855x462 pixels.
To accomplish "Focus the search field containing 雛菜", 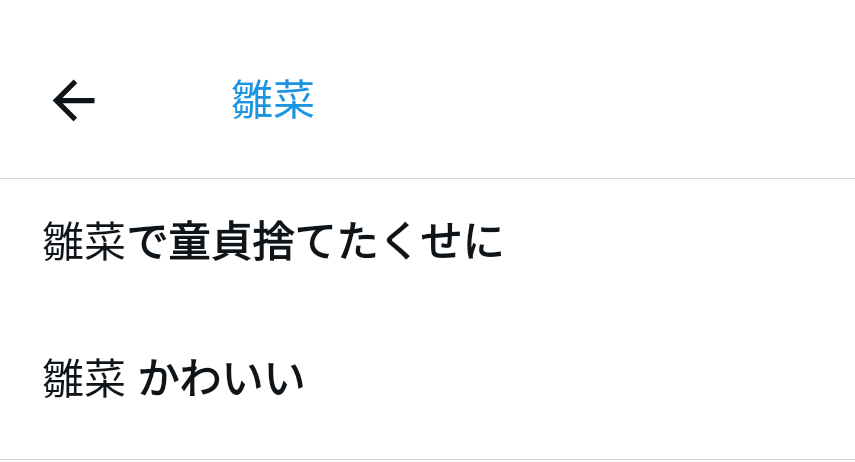I will coord(491,100).
